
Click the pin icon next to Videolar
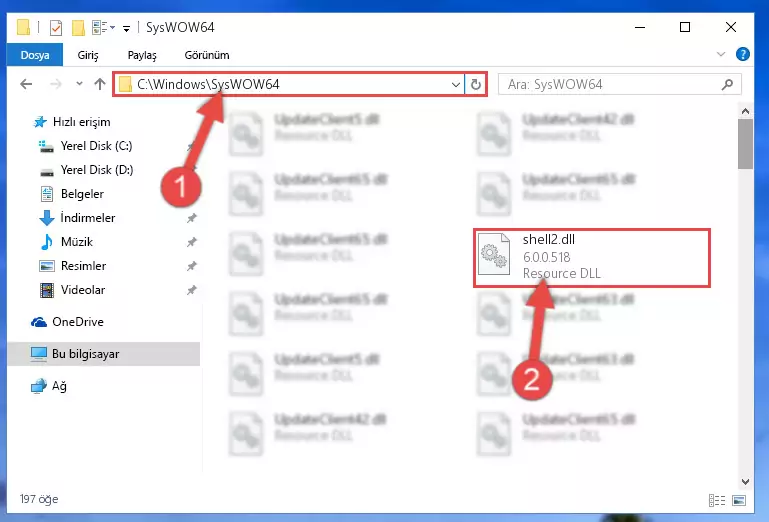[191, 290]
